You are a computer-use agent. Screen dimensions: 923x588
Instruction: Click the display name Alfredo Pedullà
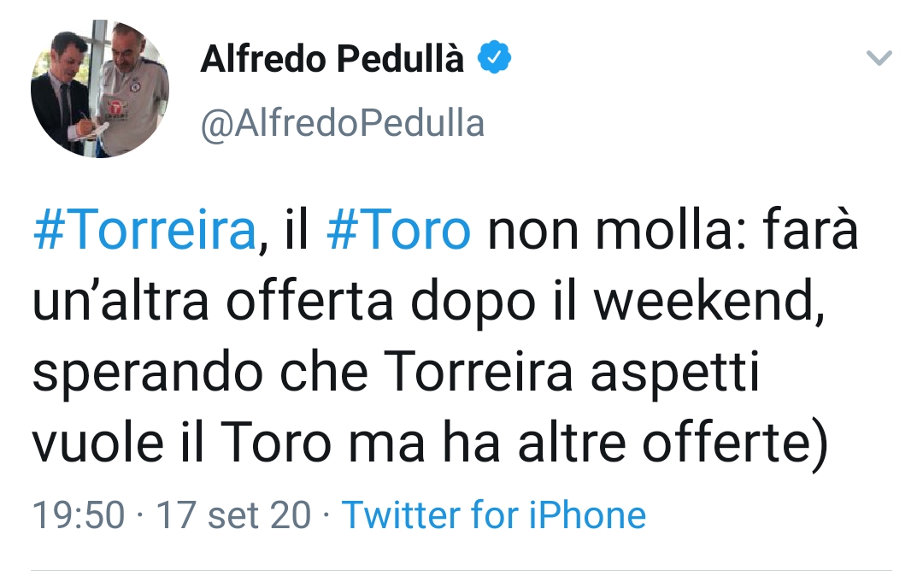tap(332, 56)
